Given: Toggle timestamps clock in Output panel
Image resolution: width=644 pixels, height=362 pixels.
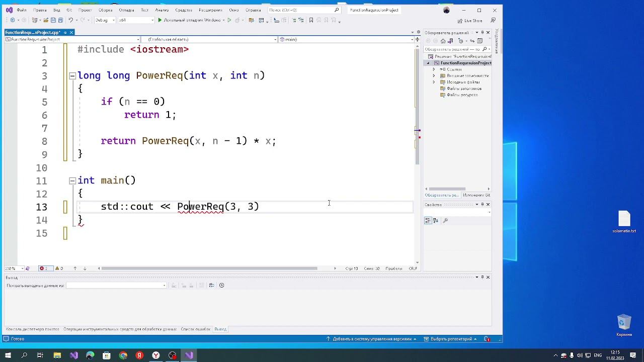Looking at the screenshot, I should (x=222, y=285).
